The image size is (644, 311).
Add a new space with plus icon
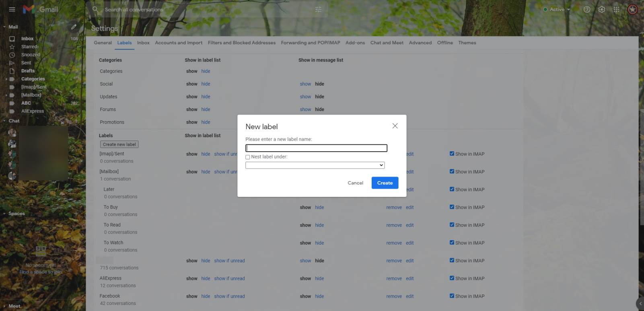(76, 214)
